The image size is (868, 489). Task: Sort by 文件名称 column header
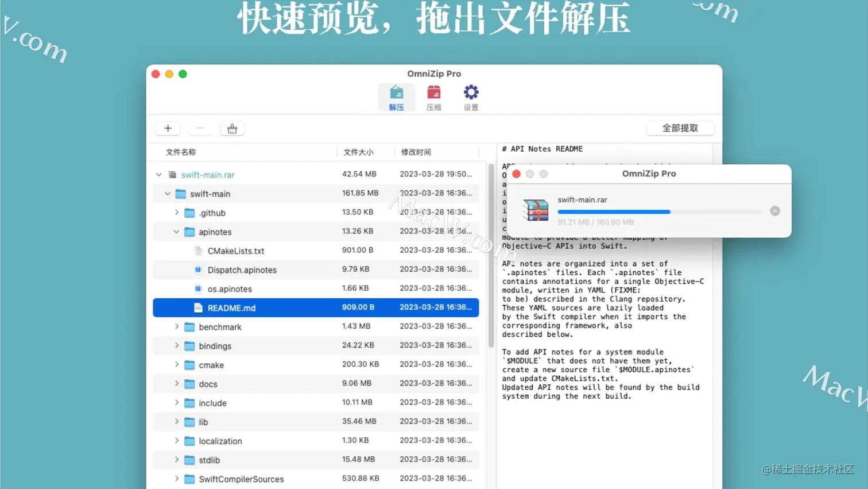(x=181, y=152)
